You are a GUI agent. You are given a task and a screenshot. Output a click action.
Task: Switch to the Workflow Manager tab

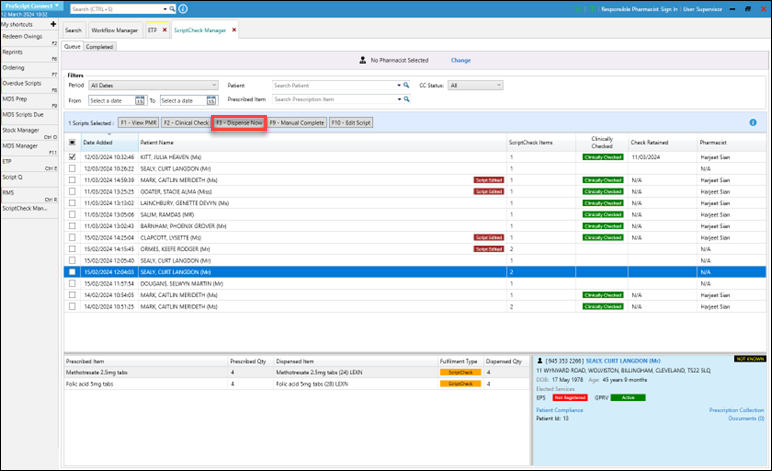point(115,30)
